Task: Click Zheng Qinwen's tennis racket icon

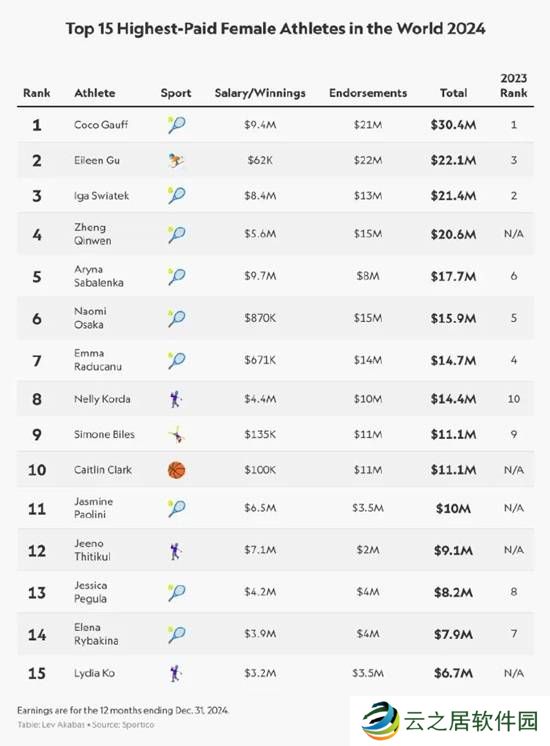Action: pyautogui.click(x=176, y=234)
